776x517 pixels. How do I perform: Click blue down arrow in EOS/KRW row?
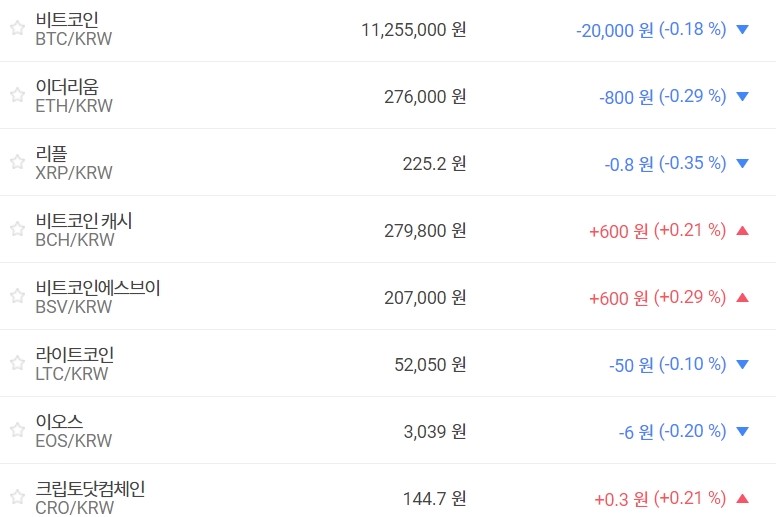[x=742, y=432]
